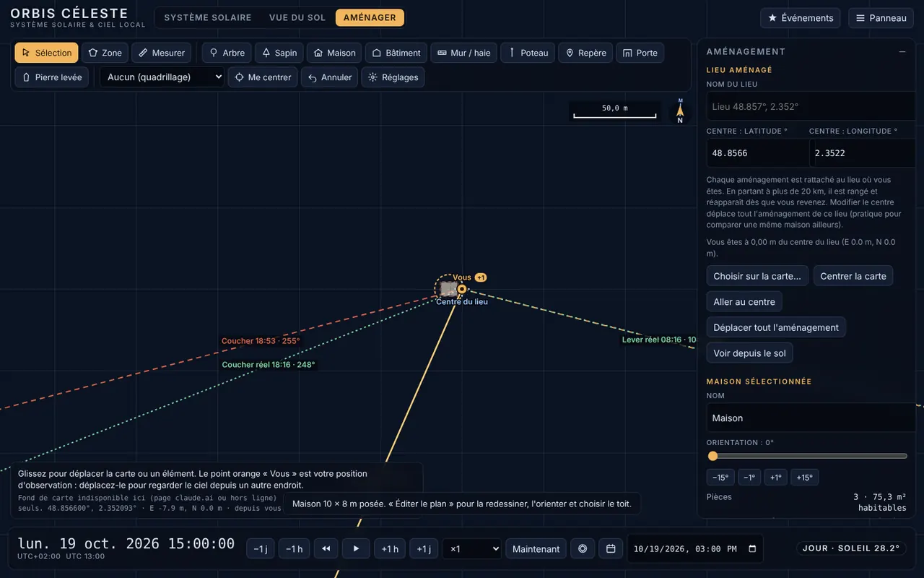
Task: Click the rewind playback button
Action: 326,549
